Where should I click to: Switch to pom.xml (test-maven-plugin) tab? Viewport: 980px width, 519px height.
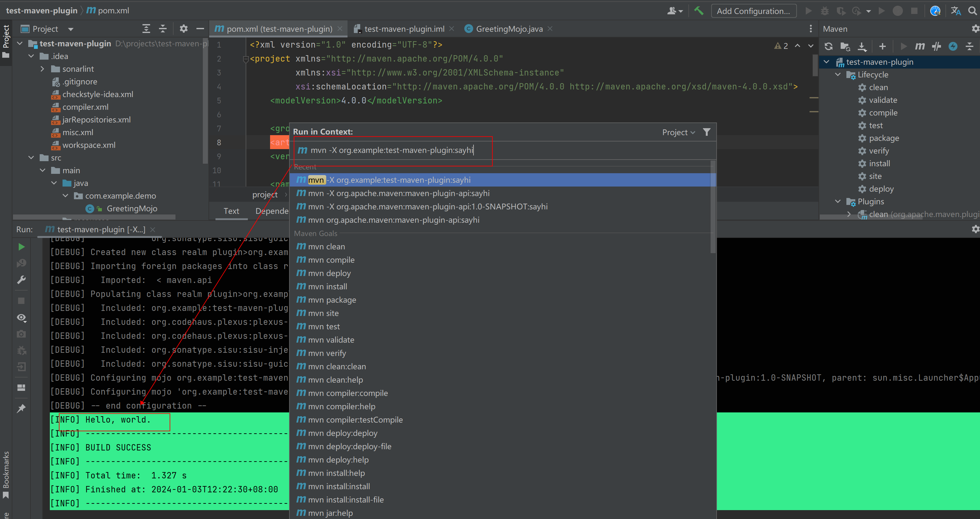pos(279,29)
